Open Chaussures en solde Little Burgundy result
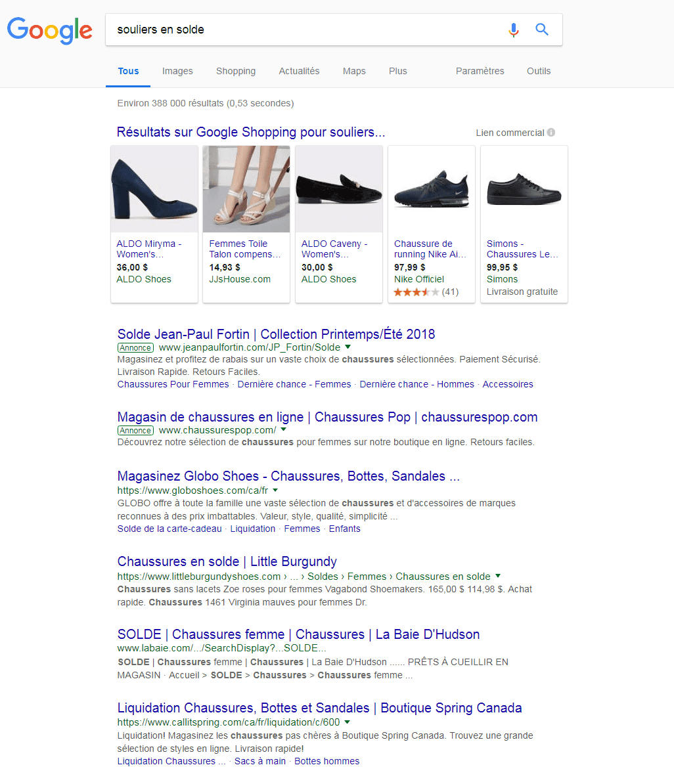Image resolution: width=674 pixels, height=784 pixels. coord(227,561)
